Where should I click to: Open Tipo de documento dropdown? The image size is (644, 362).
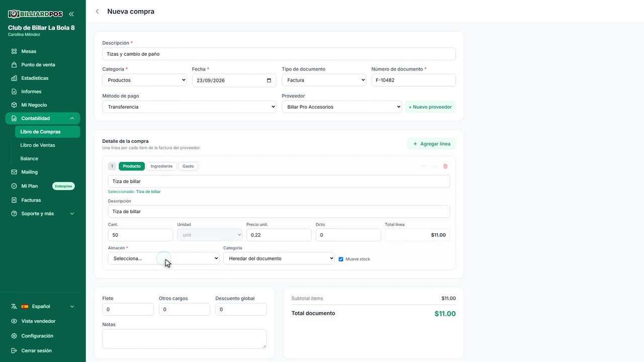pos(324,80)
